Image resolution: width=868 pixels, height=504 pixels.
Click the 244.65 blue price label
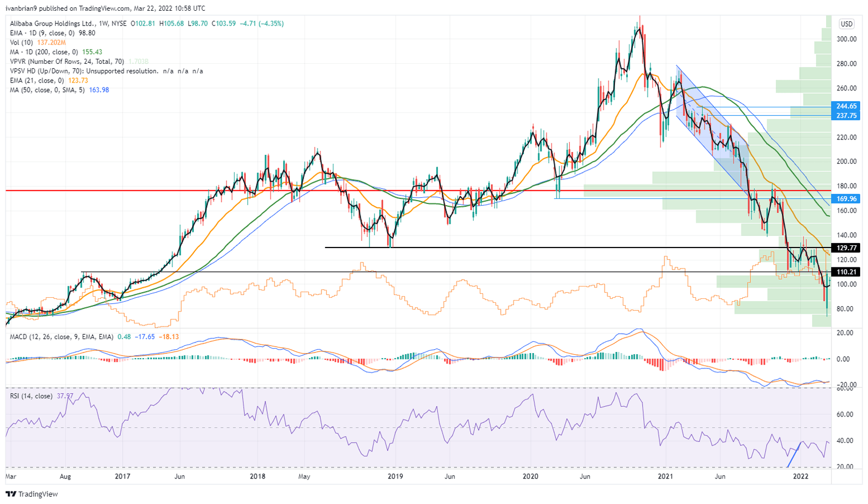847,106
